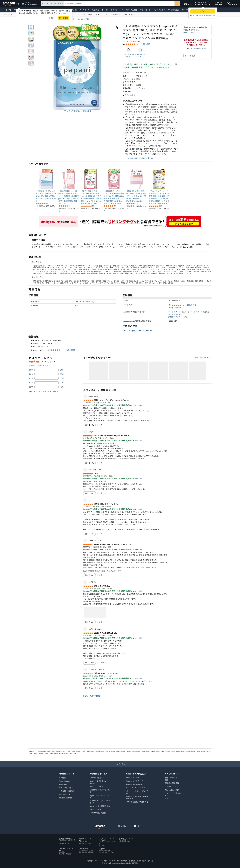Click the About Amazon footer link
The width and height of the screenshot is (240, 868).
coord(64,781)
